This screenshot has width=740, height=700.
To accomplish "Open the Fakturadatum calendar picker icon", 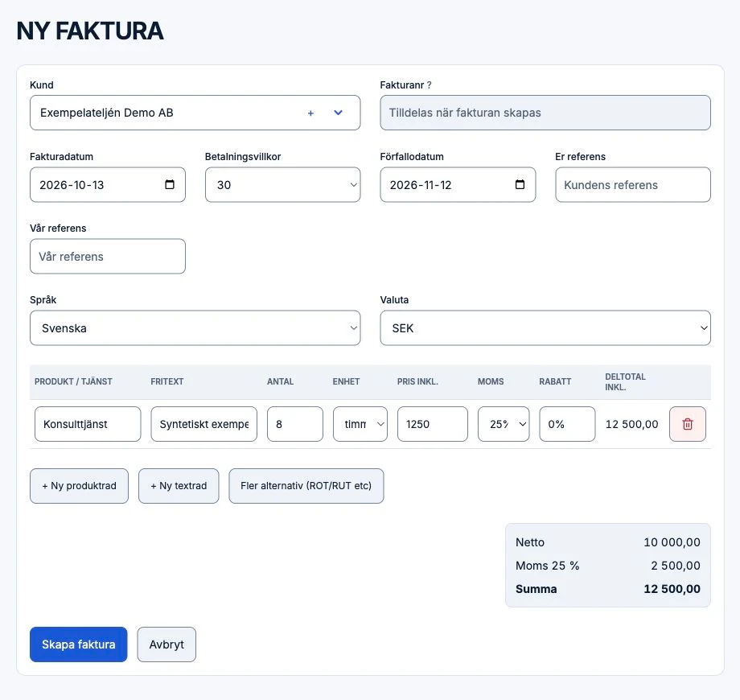I will pos(170,184).
